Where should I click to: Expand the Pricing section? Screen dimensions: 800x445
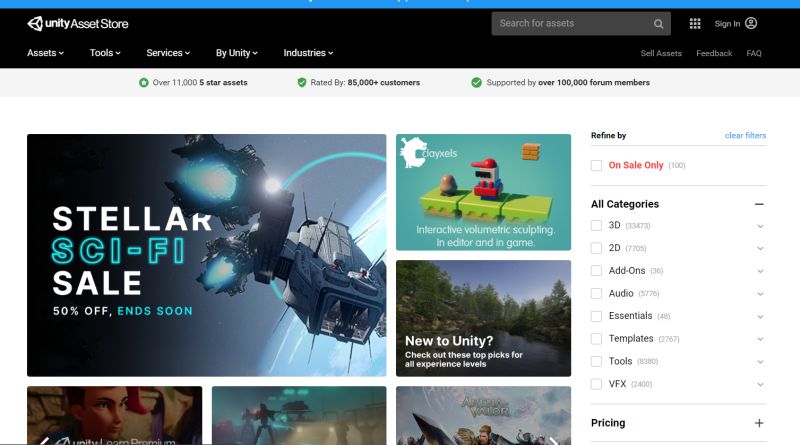759,423
